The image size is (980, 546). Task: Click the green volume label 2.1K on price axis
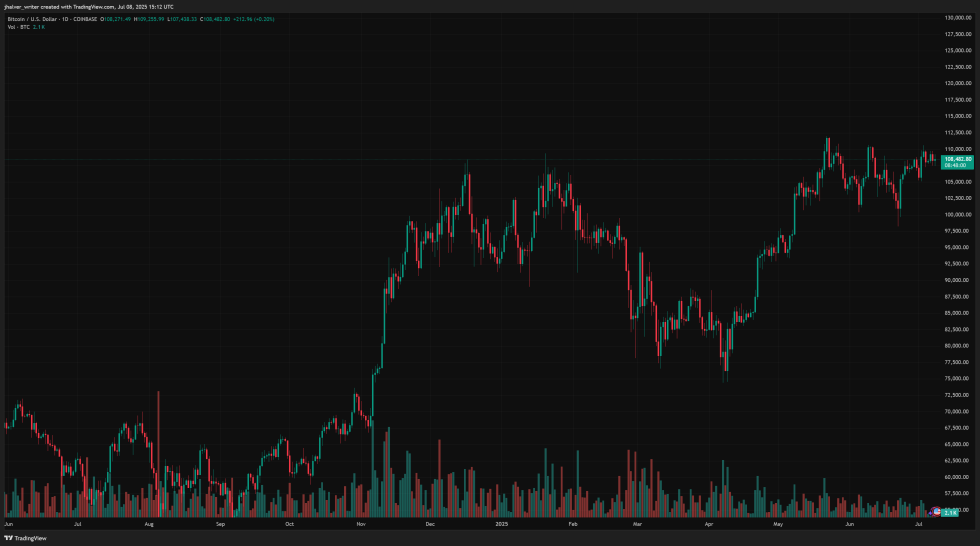951,512
